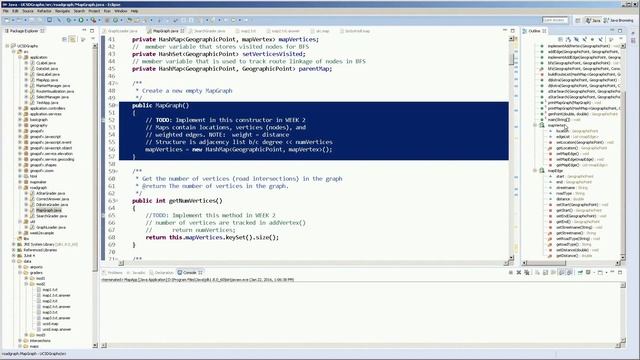The image size is (640, 360).
Task: Collapse the src folder node
Action: pyautogui.click(x=14, y=52)
